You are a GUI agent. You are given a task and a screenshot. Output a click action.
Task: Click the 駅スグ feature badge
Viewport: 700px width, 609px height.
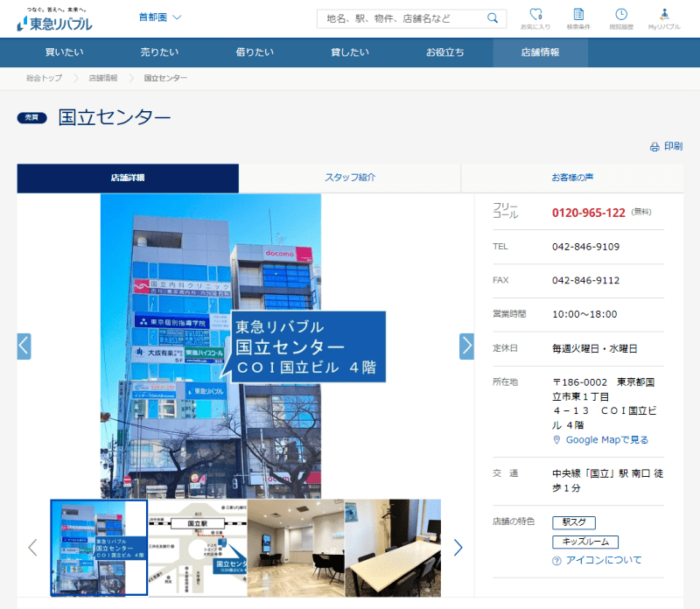click(574, 522)
